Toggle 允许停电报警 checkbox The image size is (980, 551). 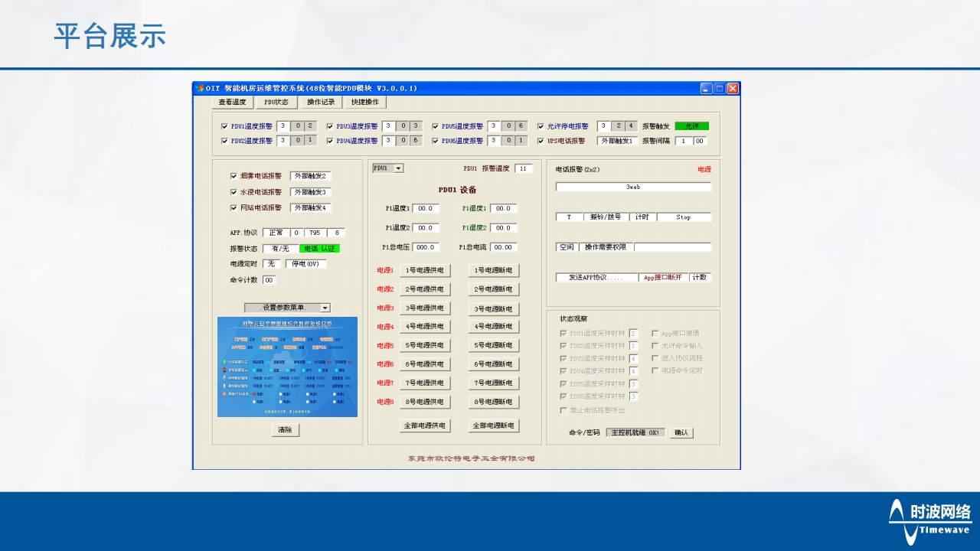(541, 127)
